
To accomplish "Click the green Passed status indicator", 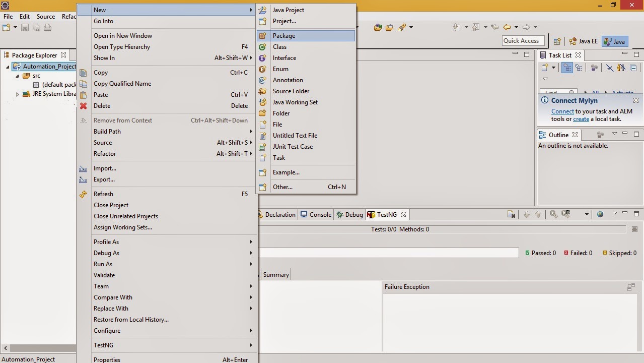I will [529, 253].
